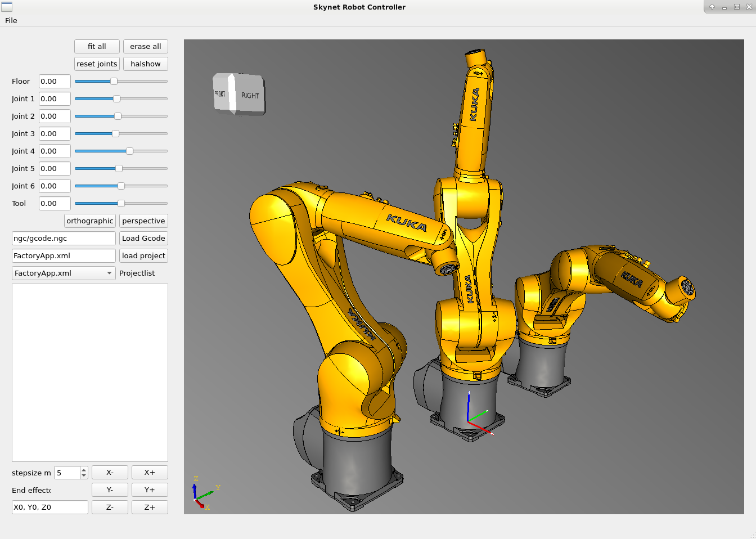Click the X+ jog button
The width and height of the screenshot is (756, 539).
[x=150, y=473]
